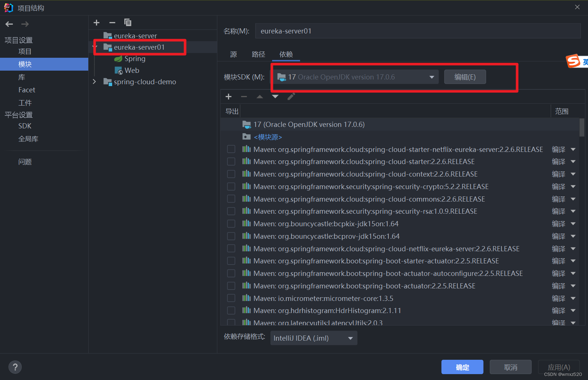The height and width of the screenshot is (380, 588).
Task: Open scope dropdown for spring-cloud-netflix-eureka-server
Action: (573, 249)
